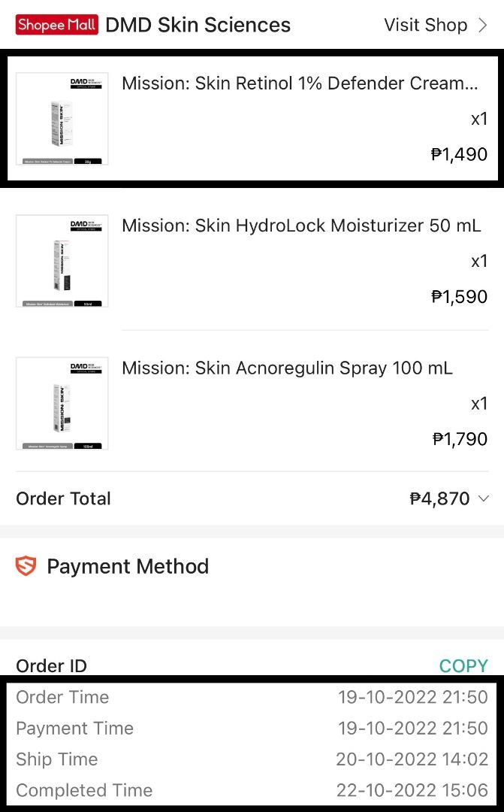Click the Payment Method shield icon

tap(26, 566)
